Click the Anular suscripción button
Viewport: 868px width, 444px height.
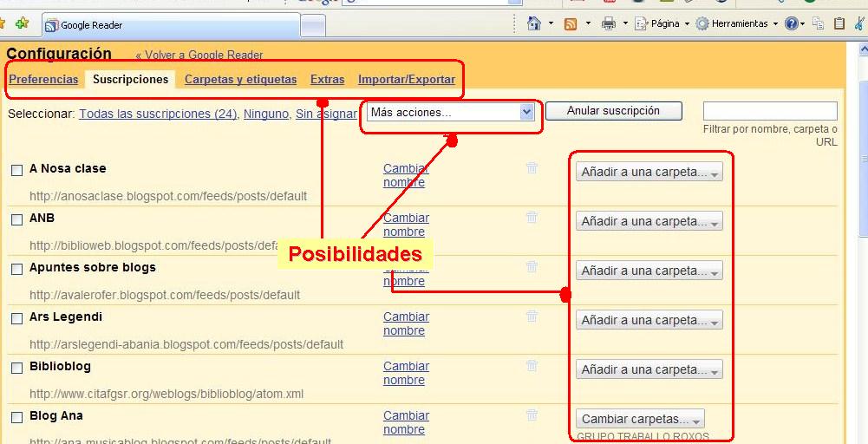click(x=613, y=111)
